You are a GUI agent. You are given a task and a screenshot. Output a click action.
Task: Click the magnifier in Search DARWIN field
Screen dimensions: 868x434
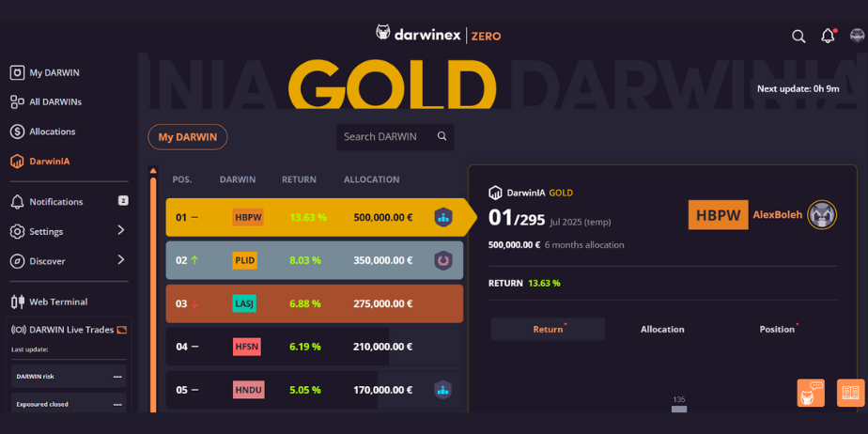[442, 136]
